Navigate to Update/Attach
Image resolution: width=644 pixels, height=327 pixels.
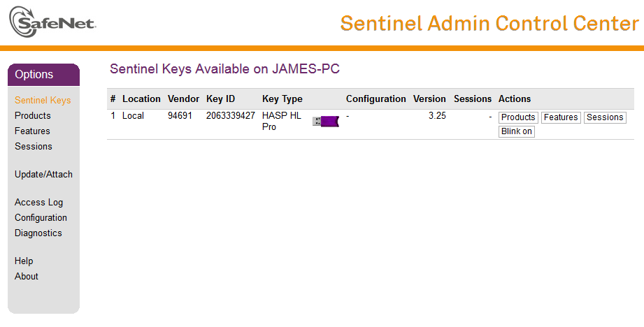pos(43,174)
